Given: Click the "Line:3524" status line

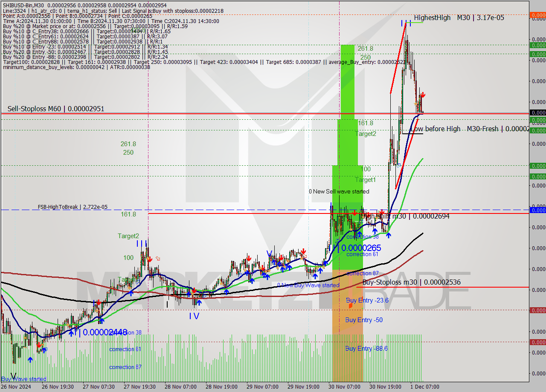Looking at the screenshot, I should [x=113, y=10].
